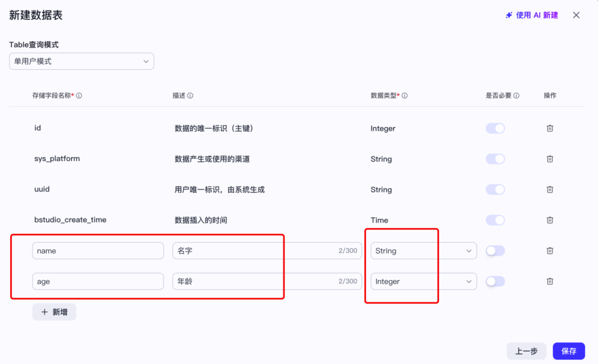Go back with 上一步 button

[527, 351]
